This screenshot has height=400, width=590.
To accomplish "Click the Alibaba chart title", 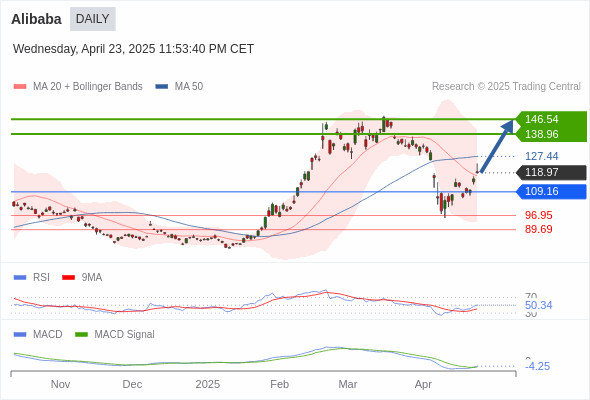I will (36, 19).
